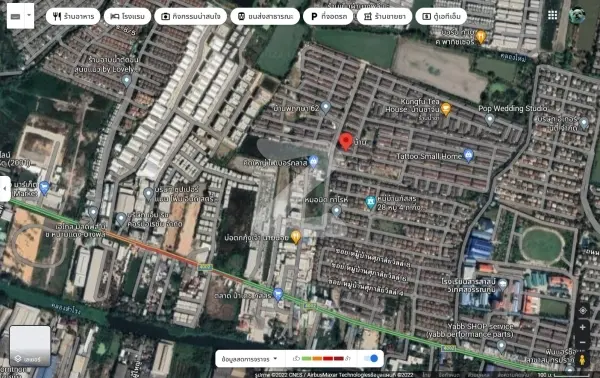Click the Pop Wedding Studio marker
Viewport: 600px width, 378px height.
(490, 119)
